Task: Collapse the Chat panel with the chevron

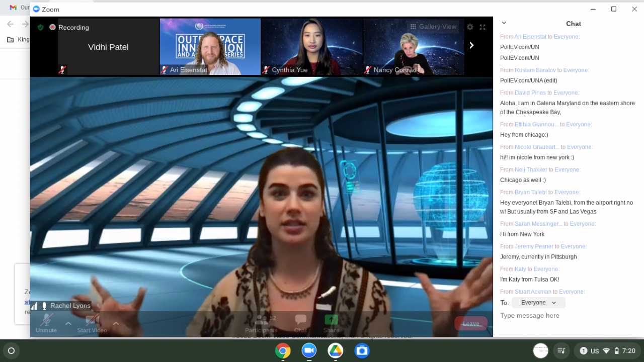Action: 504,23
